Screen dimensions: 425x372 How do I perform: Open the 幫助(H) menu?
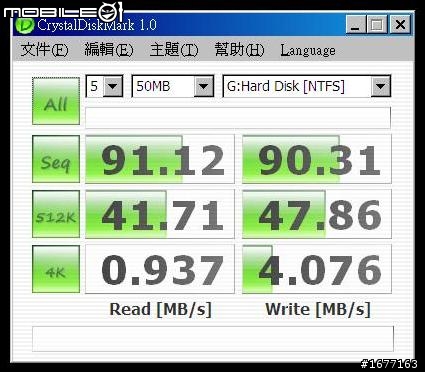(239, 50)
